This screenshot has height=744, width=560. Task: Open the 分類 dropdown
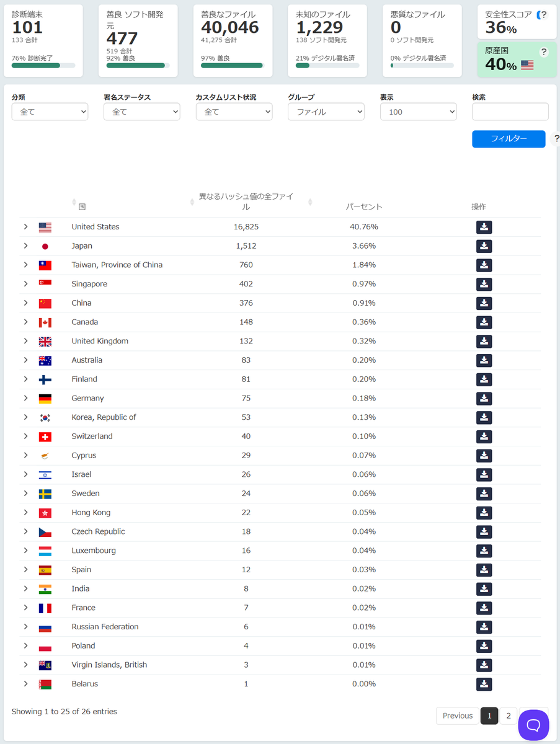50,112
